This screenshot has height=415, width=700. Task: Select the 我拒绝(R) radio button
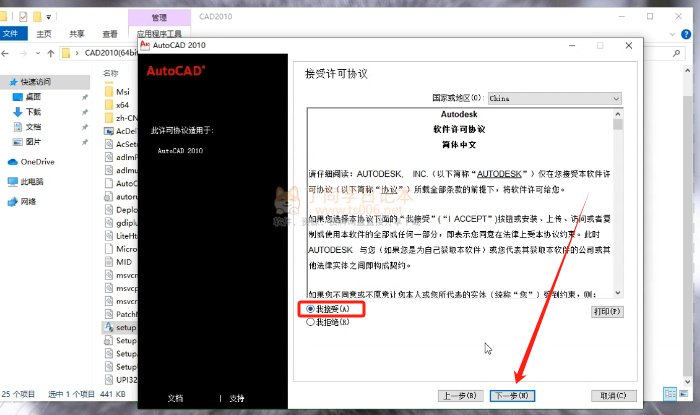click(x=310, y=322)
